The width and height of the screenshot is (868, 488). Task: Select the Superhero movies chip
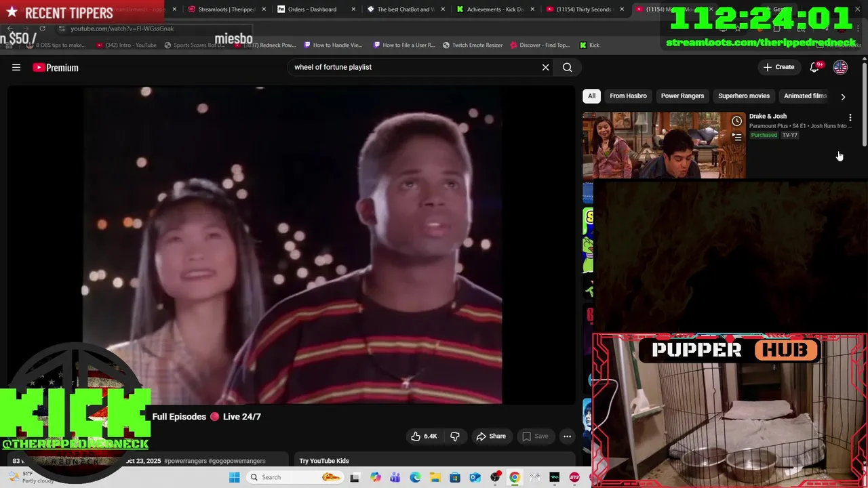coord(744,96)
